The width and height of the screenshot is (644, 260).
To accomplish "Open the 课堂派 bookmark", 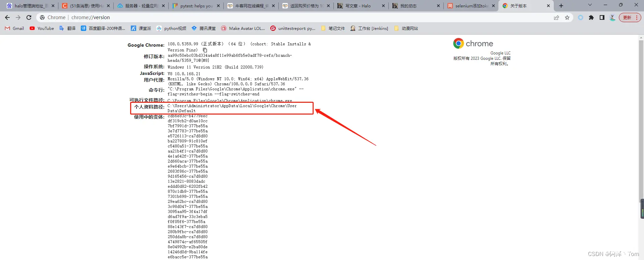I will (x=141, y=29).
